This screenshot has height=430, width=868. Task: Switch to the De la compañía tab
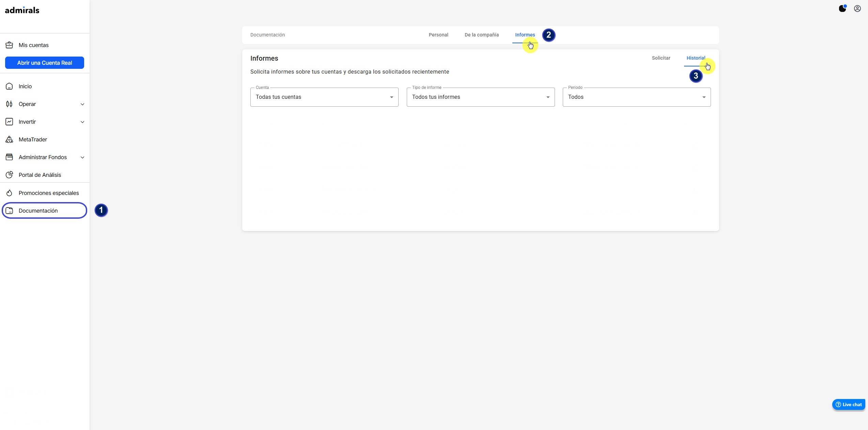point(481,35)
